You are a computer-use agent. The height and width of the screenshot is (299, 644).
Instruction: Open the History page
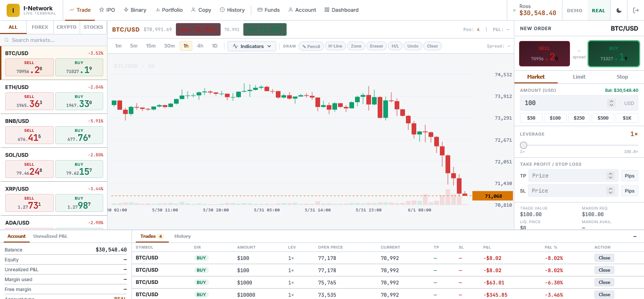(232, 10)
